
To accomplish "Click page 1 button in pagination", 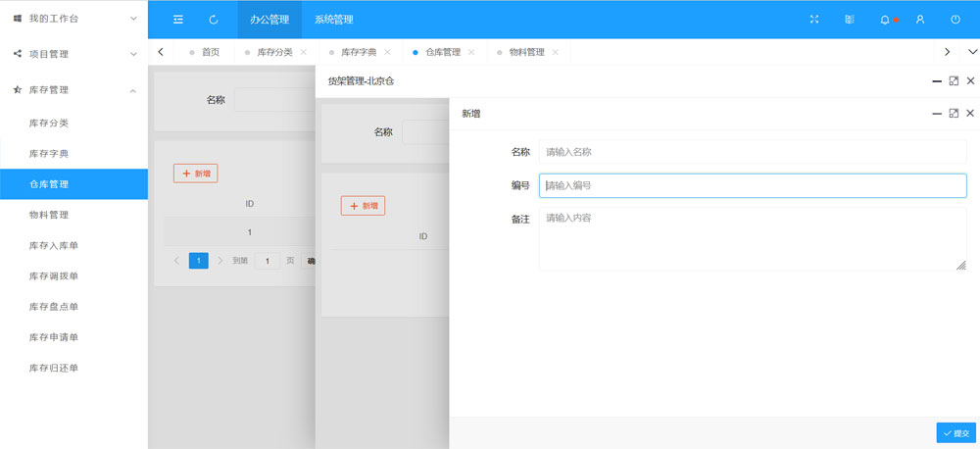I will click(199, 260).
